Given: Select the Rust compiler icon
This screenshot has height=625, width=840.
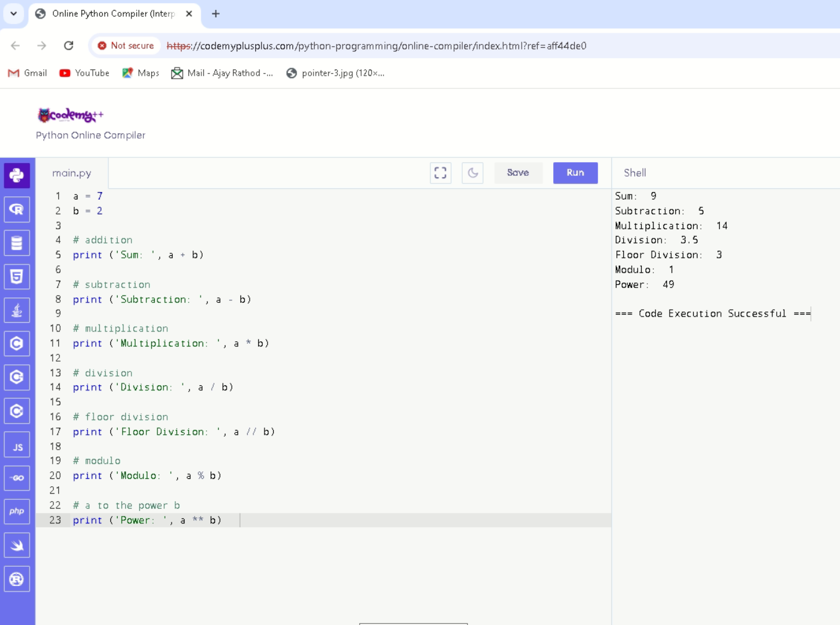Looking at the screenshot, I should tap(17, 579).
